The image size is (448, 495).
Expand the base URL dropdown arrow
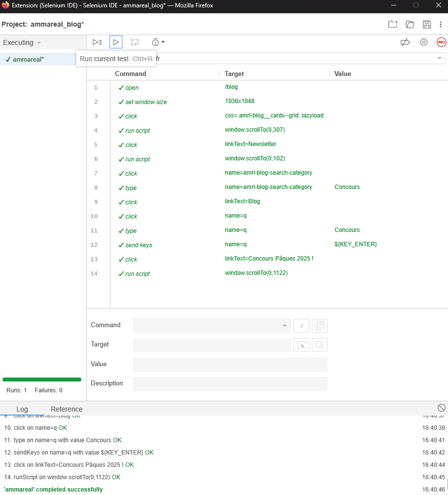point(439,59)
